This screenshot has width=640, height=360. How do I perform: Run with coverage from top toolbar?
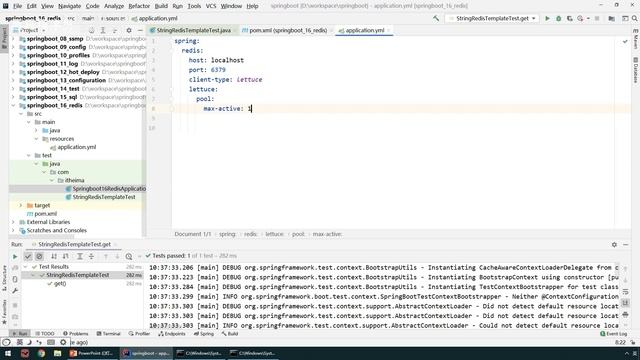tap(569, 18)
